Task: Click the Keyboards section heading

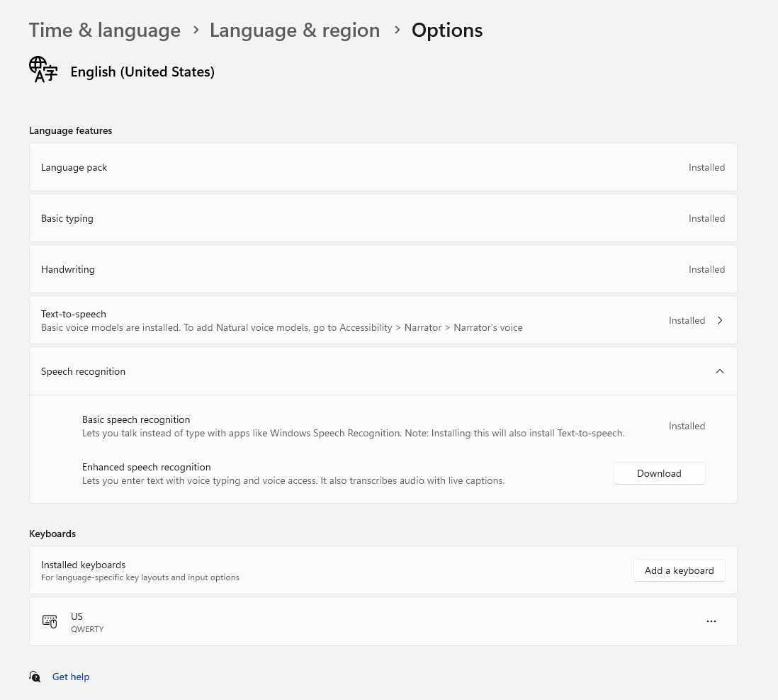Action: tap(52, 534)
